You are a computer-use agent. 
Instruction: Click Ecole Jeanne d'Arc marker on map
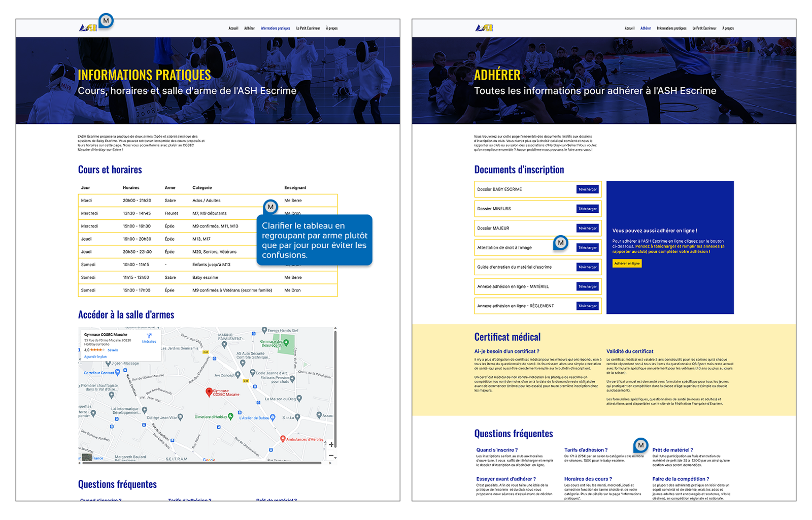click(x=252, y=373)
